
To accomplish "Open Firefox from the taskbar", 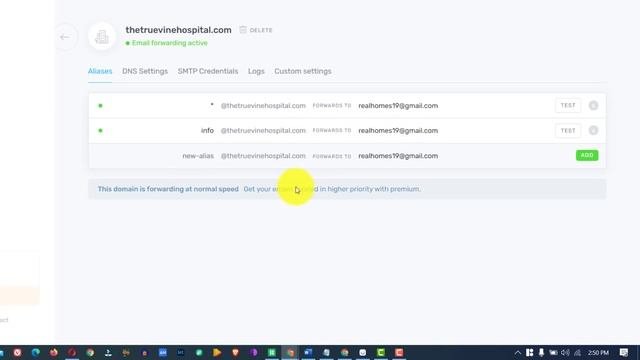I will pyautogui.click(x=53, y=352).
